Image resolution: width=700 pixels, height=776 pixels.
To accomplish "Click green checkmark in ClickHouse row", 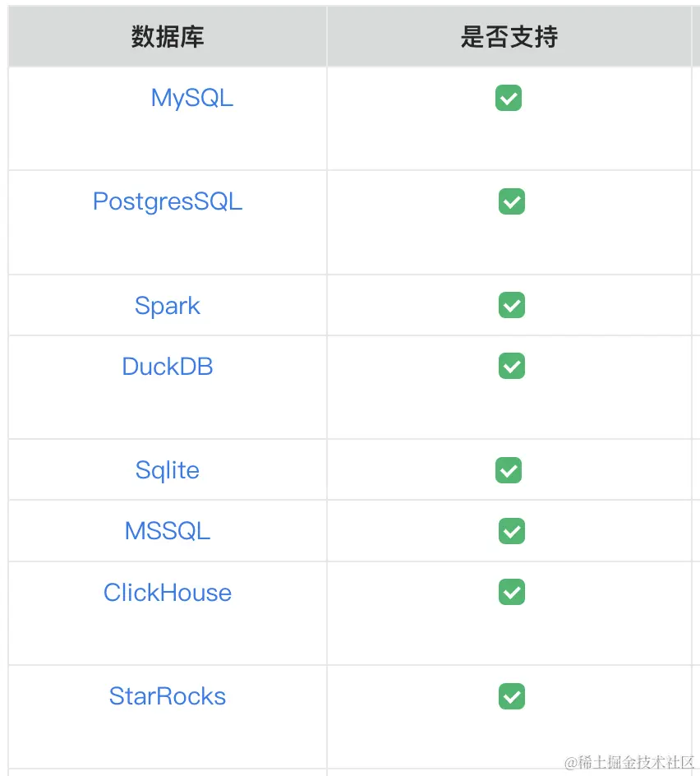I will pos(512,592).
